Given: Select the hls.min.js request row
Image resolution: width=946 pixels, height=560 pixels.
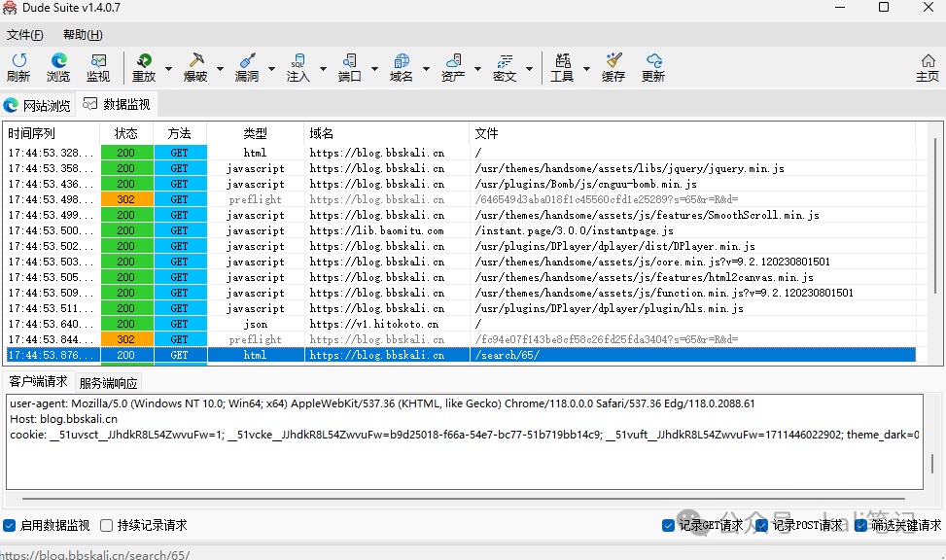Looking at the screenshot, I should [461, 308].
